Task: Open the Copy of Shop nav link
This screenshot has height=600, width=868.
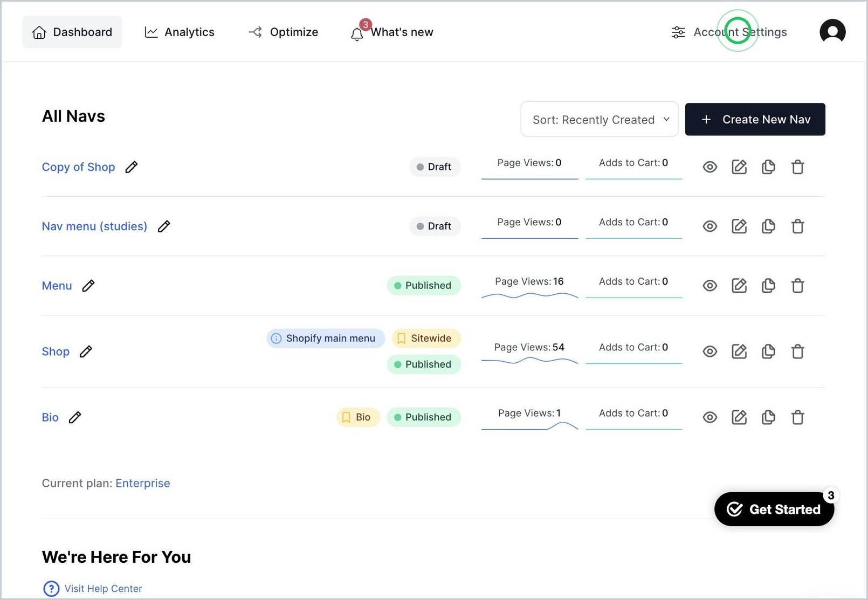Action: click(x=79, y=167)
